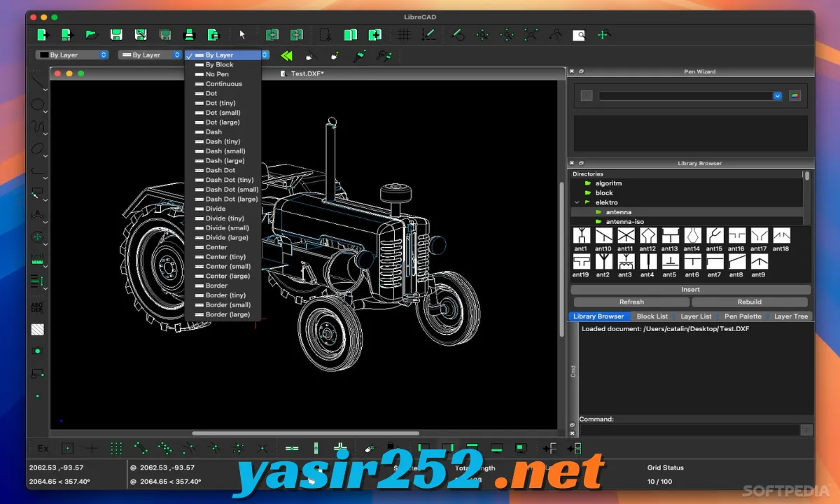Viewport: 840px width, 504px height.
Task: Toggle Snap Intersection icon
Action: click(x=262, y=448)
